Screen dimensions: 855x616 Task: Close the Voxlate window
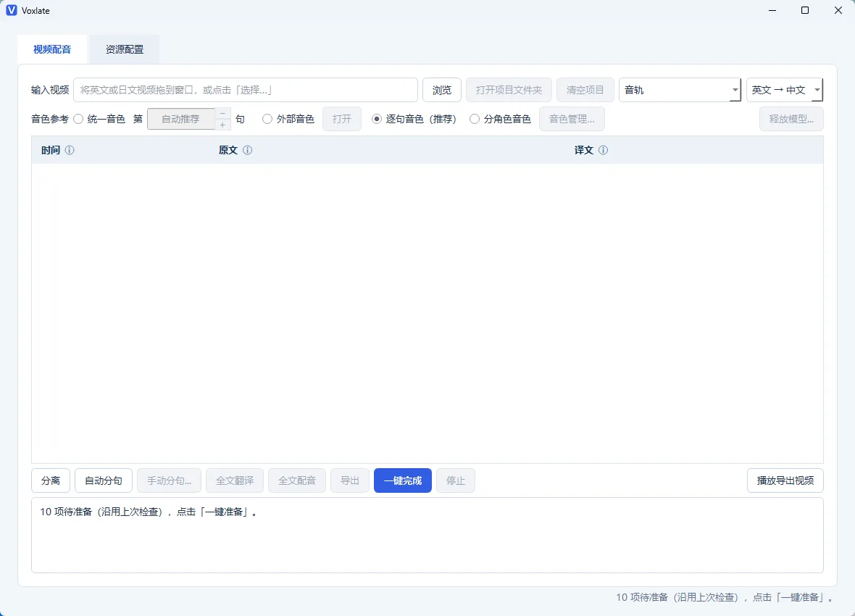pyautogui.click(x=838, y=10)
